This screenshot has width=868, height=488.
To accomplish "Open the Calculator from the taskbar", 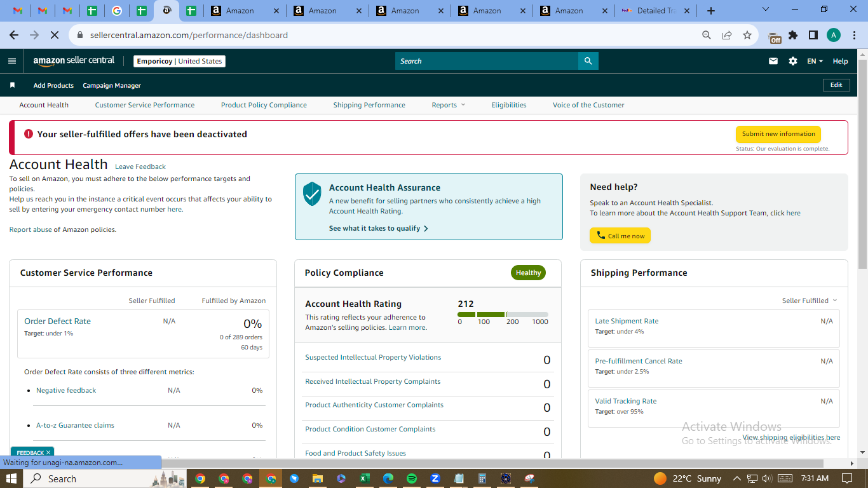I will (x=482, y=478).
